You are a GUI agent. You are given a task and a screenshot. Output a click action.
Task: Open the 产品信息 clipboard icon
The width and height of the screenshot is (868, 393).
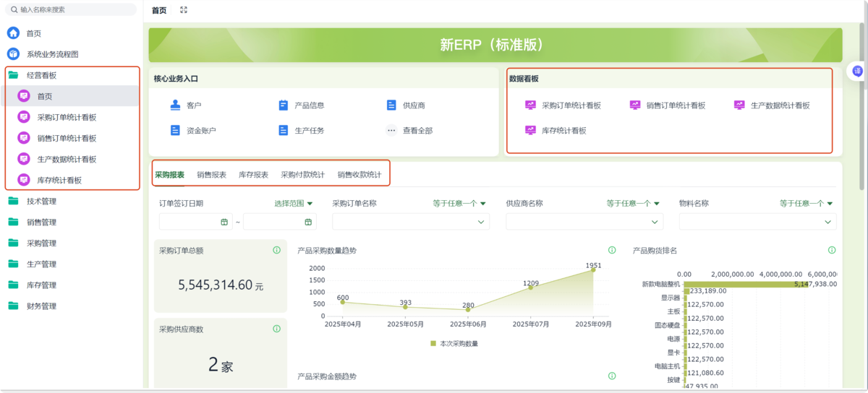point(284,105)
